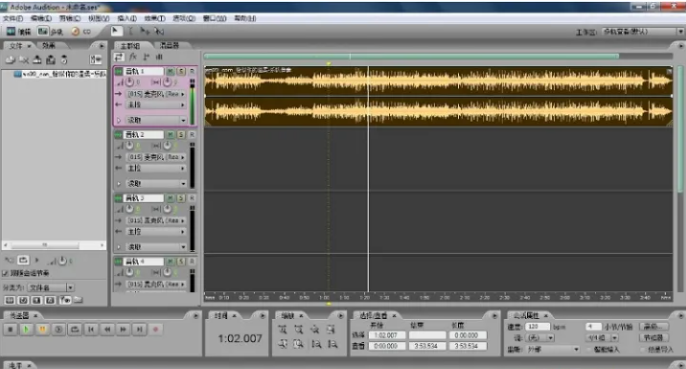Select the Scrub tool in toolbar
This screenshot has height=369, width=686.
pos(159,31)
